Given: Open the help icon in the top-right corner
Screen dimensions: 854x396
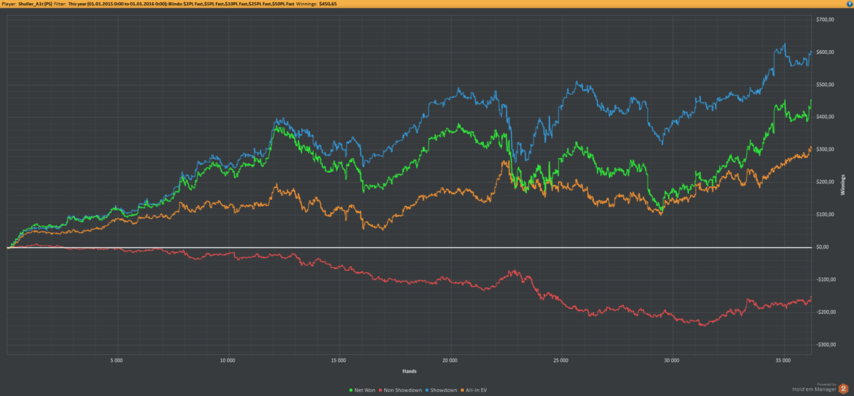Looking at the screenshot, I should tap(850, 3).
